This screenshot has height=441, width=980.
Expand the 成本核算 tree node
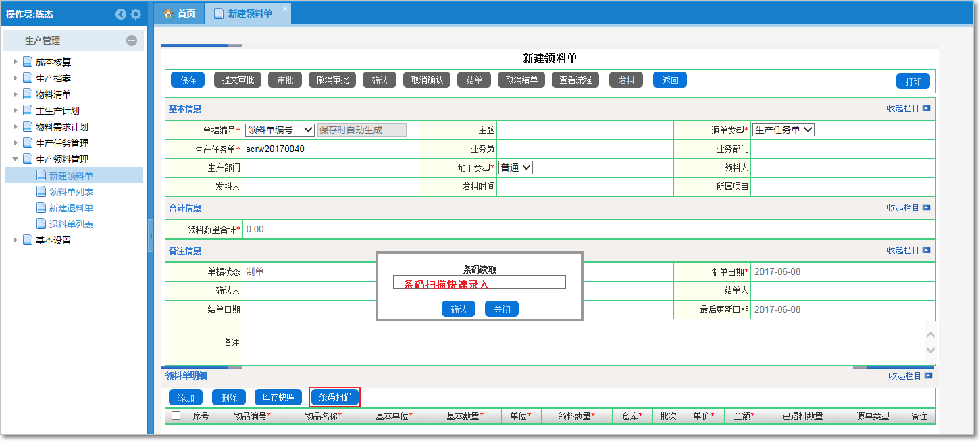pos(16,61)
